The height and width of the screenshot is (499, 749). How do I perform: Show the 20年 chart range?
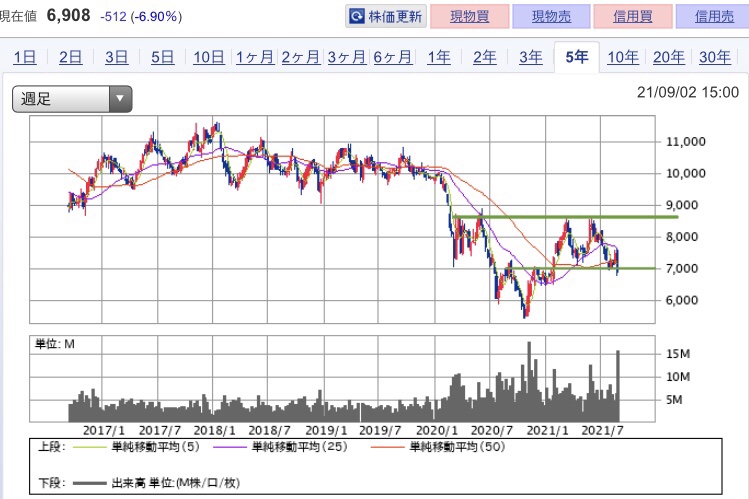(669, 57)
